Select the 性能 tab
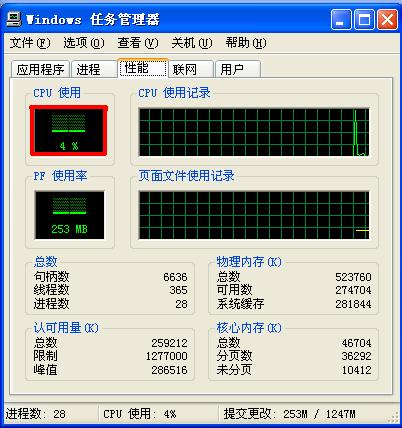 (x=143, y=68)
